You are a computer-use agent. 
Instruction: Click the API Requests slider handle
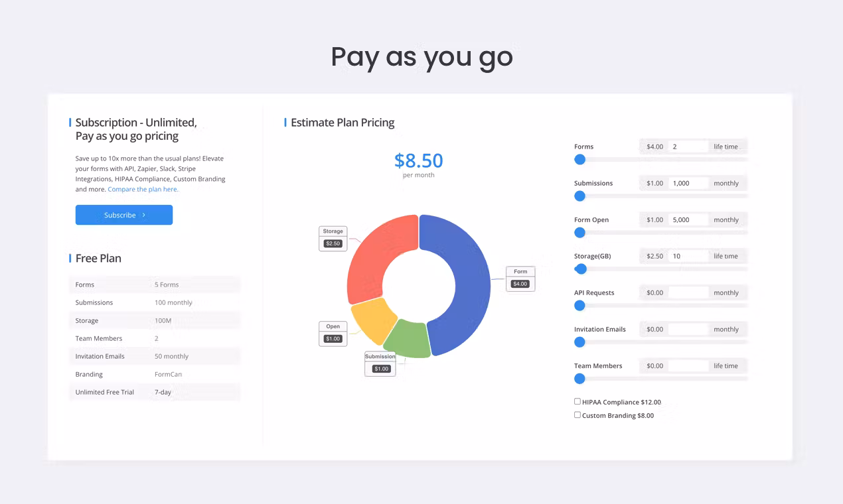coord(579,305)
